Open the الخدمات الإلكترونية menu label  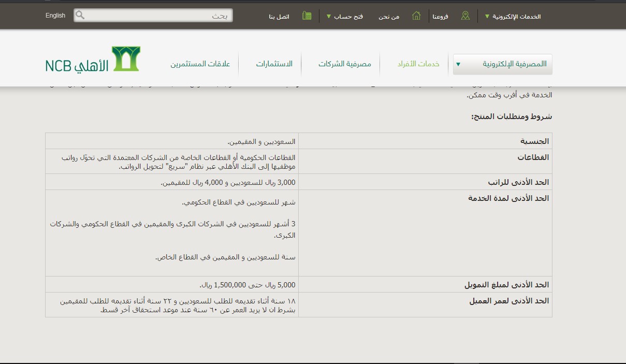click(516, 17)
